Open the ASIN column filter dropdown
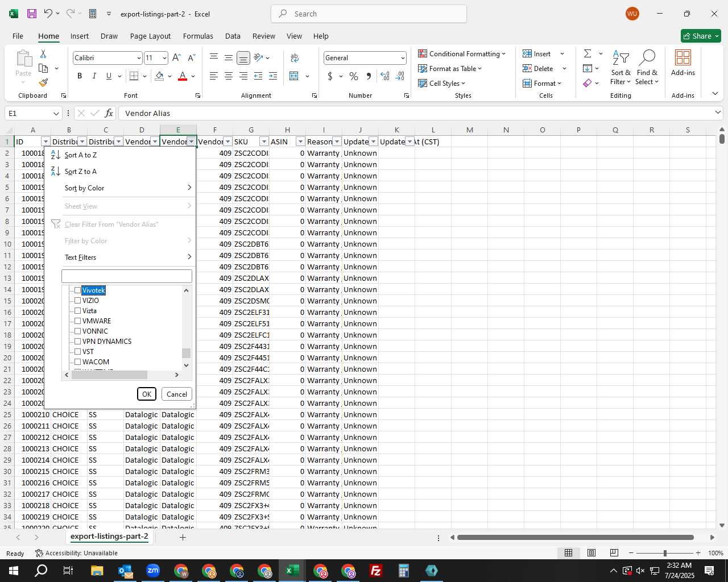The height and width of the screenshot is (582, 728). click(300, 142)
